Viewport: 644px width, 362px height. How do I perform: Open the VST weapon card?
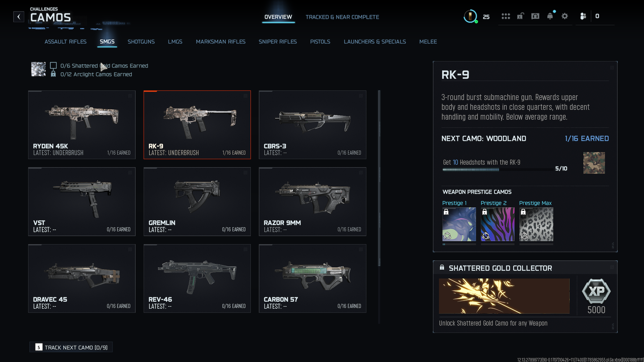(x=82, y=201)
